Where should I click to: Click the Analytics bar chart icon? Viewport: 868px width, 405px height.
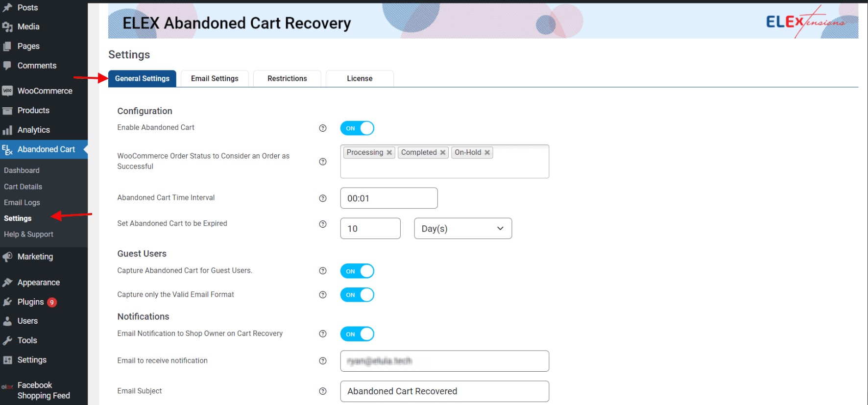pyautogui.click(x=7, y=130)
